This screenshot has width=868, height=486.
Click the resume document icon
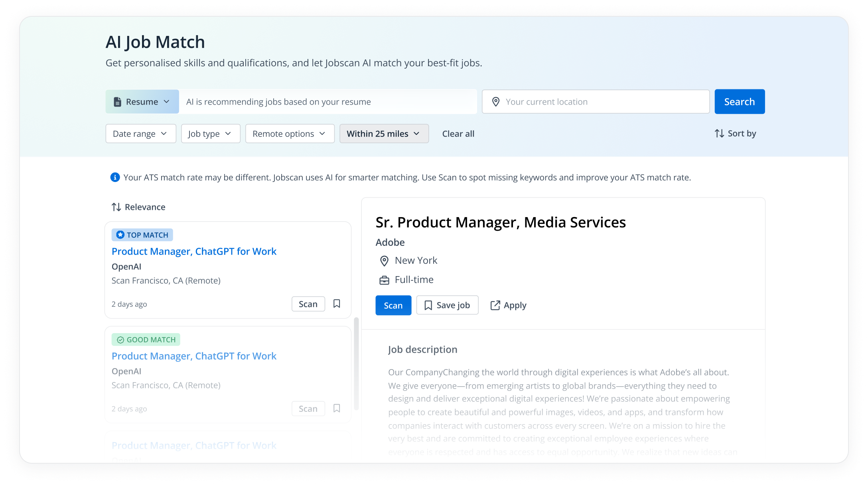[117, 102]
